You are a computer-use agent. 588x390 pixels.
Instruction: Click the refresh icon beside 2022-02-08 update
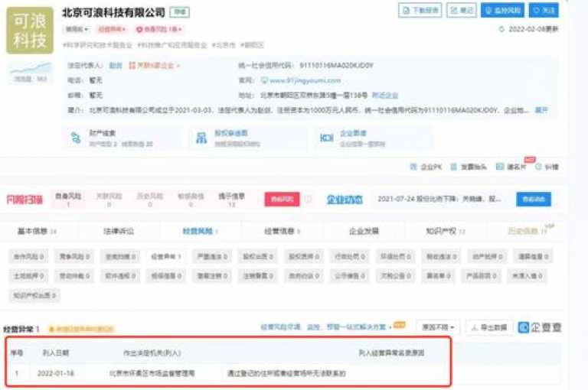click(x=501, y=29)
